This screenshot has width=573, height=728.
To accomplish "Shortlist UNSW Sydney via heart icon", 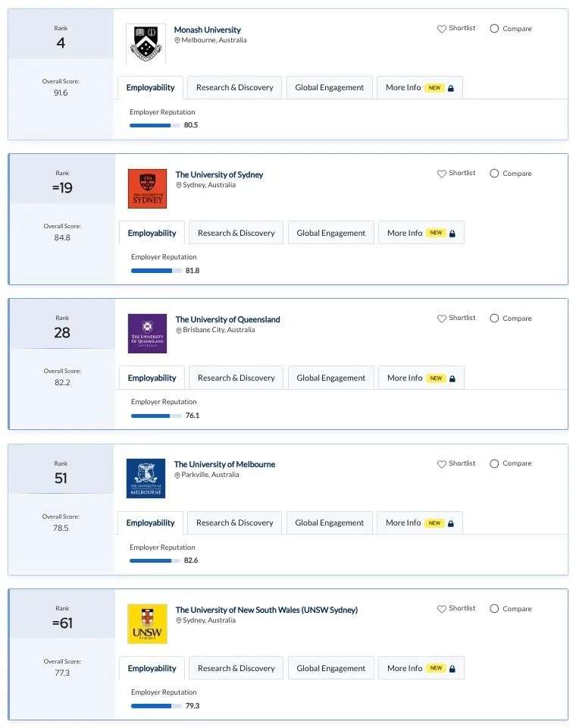I will 441,609.
